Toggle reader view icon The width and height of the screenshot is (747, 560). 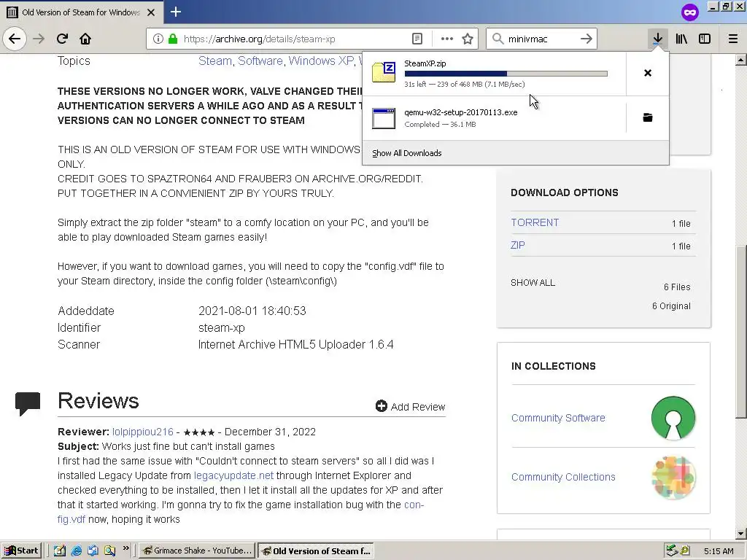coord(417,39)
